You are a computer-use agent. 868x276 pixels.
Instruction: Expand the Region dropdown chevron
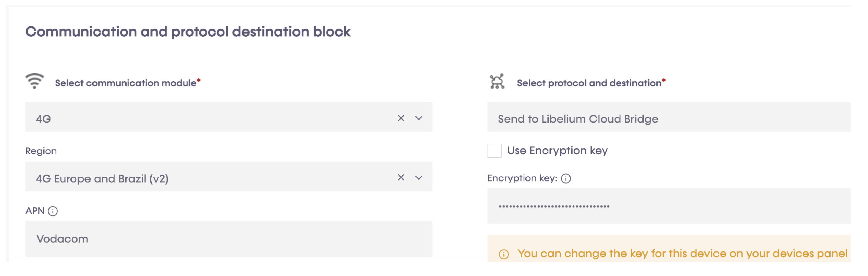point(419,178)
